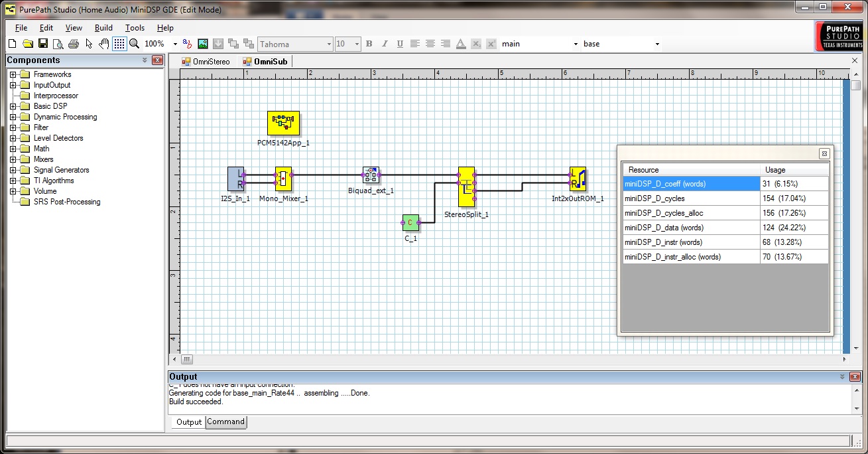Image resolution: width=868 pixels, height=454 pixels.
Task: Expand the Dynamic Processing tree node
Action: (13, 117)
